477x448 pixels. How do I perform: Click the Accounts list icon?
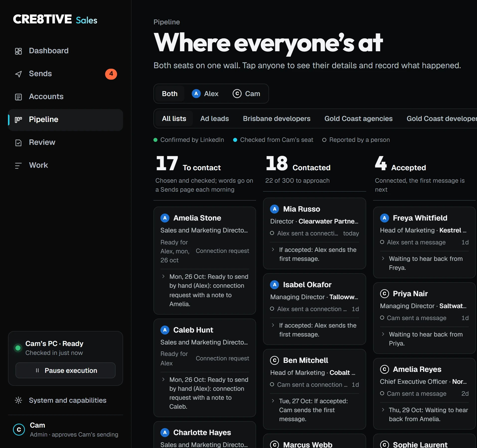(18, 97)
